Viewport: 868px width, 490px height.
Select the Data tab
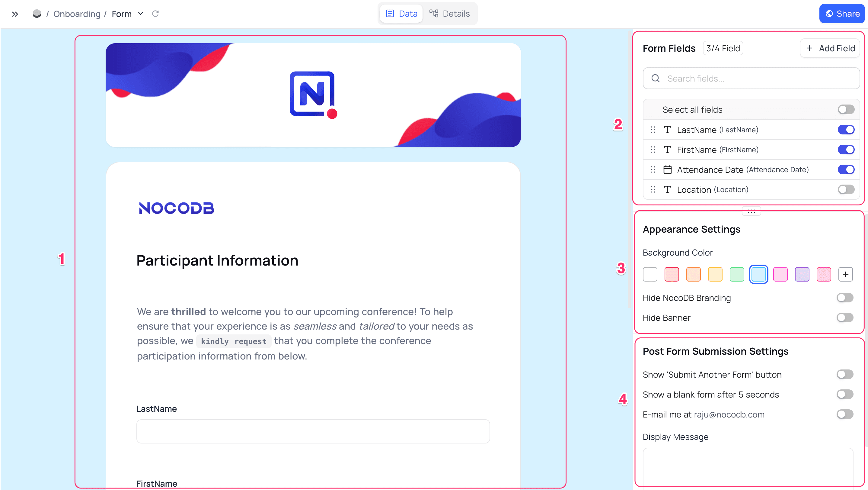pos(401,14)
